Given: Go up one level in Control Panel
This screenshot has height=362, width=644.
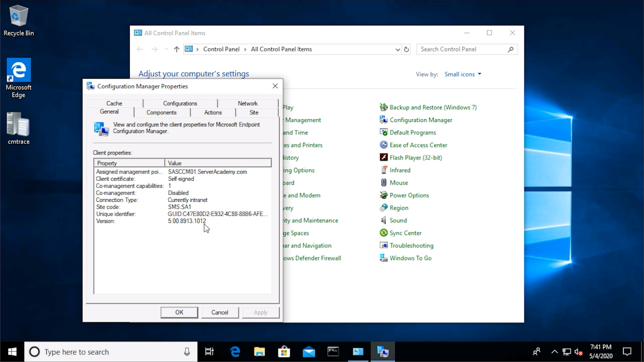Looking at the screenshot, I should (x=176, y=49).
